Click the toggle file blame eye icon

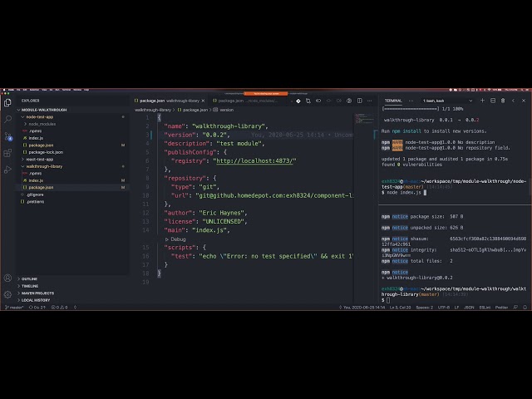(x=349, y=101)
